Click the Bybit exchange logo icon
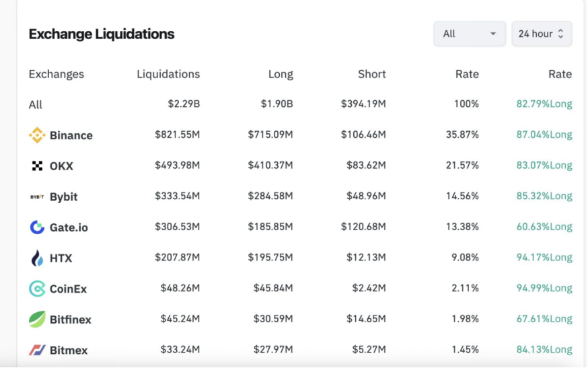 (x=37, y=196)
